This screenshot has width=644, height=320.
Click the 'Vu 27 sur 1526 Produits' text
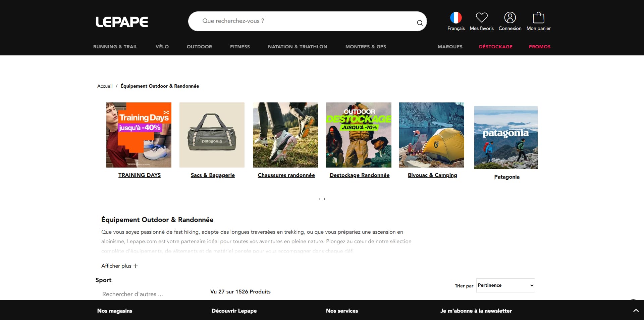240,292
